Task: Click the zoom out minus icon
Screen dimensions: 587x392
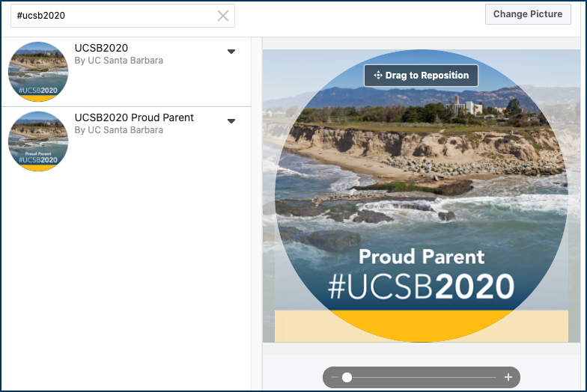Action: [335, 377]
